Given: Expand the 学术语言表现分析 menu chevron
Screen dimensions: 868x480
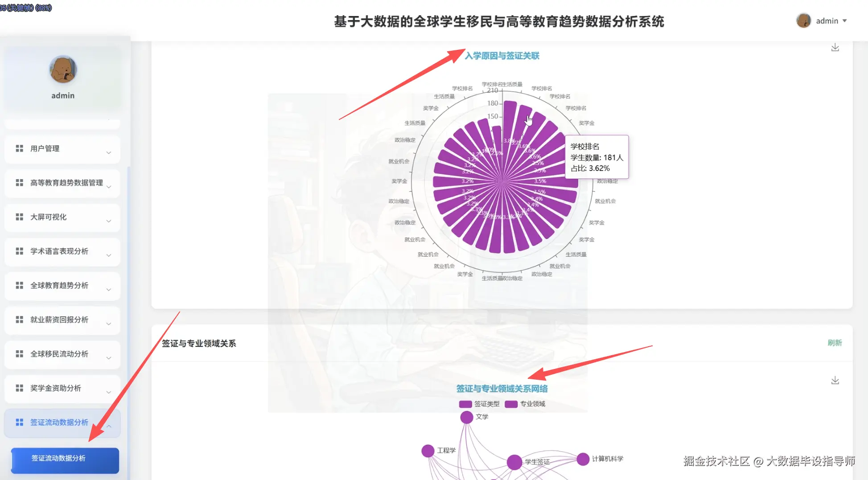Looking at the screenshot, I should [x=109, y=255].
